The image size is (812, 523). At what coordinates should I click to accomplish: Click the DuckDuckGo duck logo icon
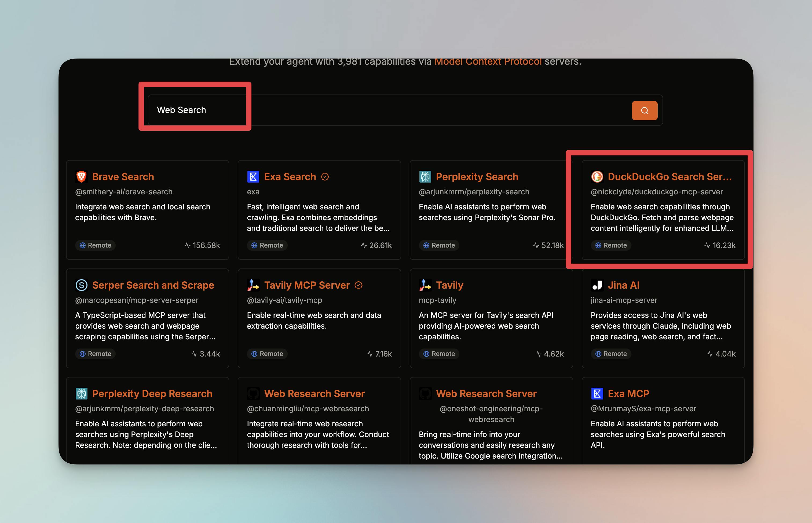tap(597, 177)
